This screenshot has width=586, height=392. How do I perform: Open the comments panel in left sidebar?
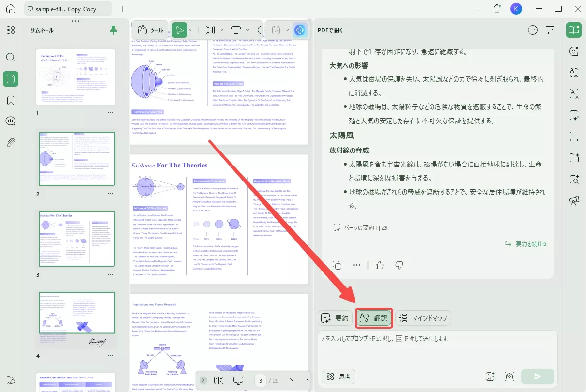pos(11,121)
